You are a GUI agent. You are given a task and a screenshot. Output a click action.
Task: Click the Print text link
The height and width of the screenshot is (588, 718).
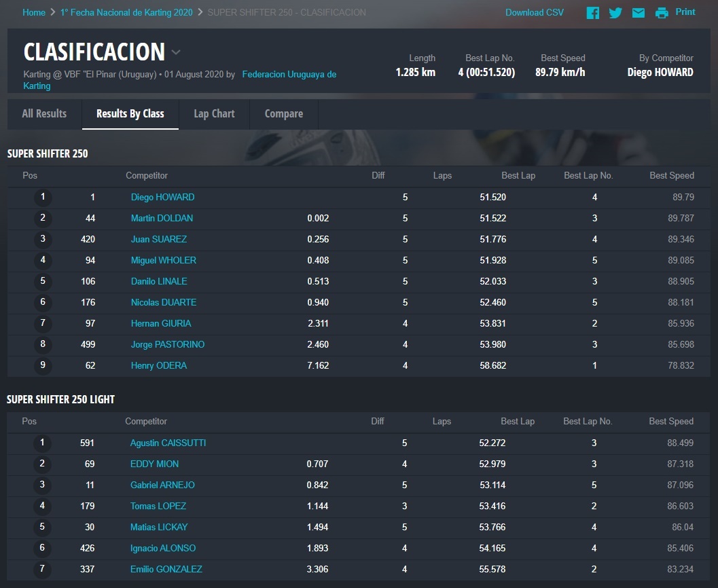click(x=685, y=12)
